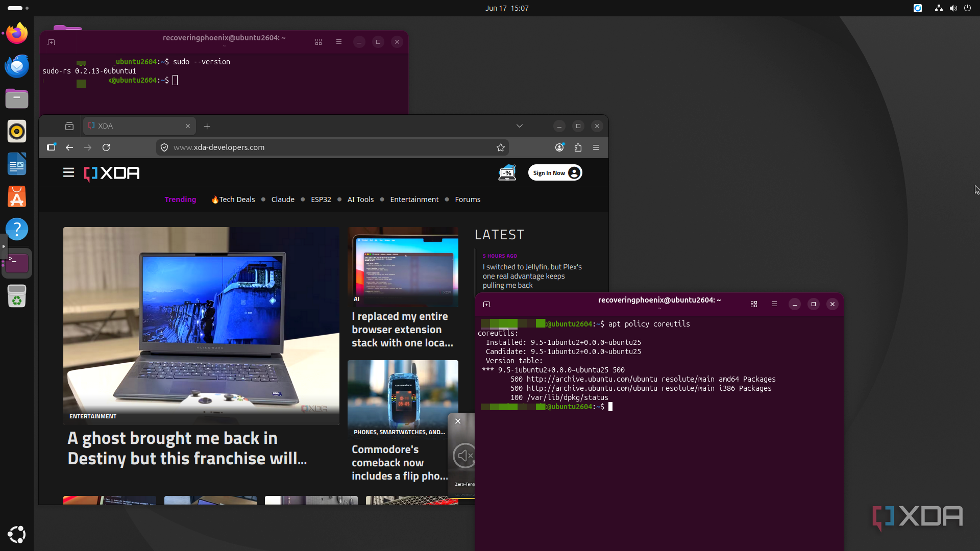Read the 'A ghost brought me back in Destiny' headline

187,448
